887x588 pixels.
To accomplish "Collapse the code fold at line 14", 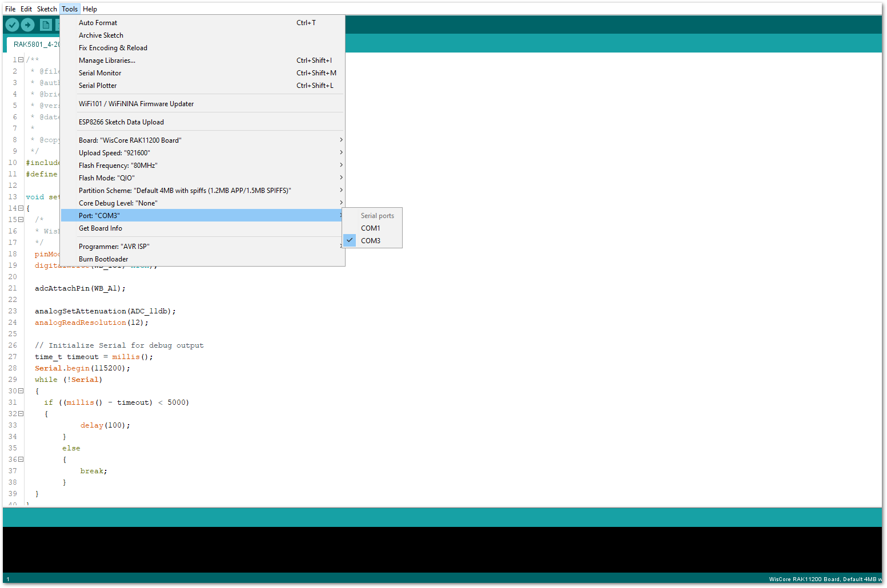I will pos(21,208).
